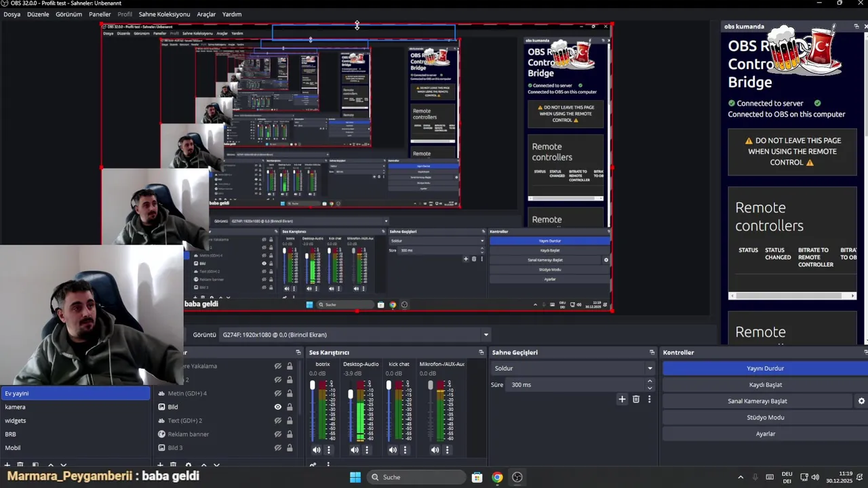
Task: Open Desktop-Audio channel options menu
Action: (367, 450)
